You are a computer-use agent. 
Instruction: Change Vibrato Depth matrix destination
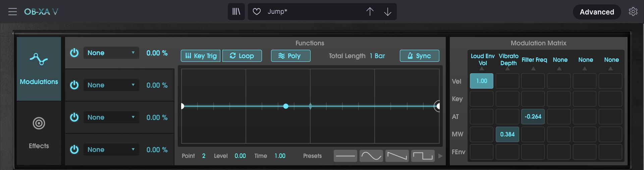[x=508, y=60]
